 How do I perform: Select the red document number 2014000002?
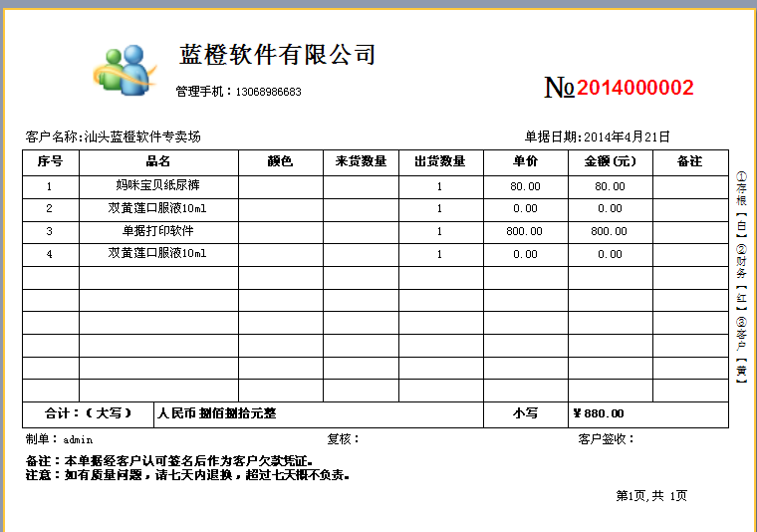634,88
